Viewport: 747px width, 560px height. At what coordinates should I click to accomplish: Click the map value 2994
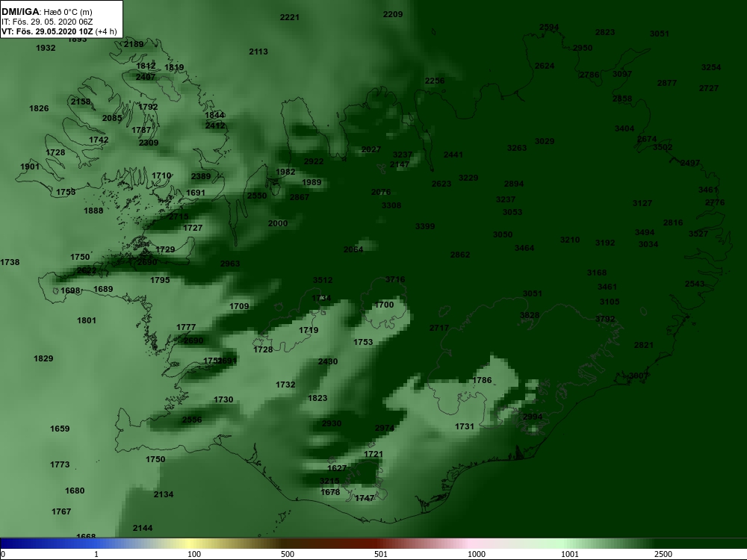533,417
